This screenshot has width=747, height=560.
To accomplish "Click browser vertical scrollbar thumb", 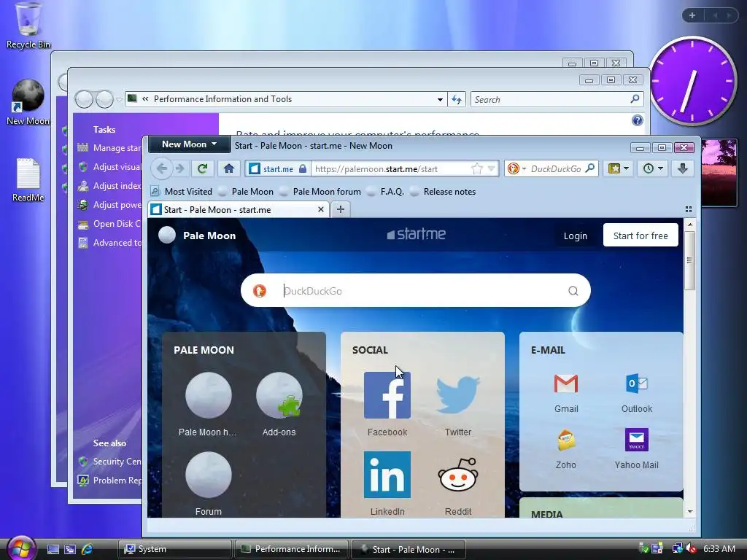I will (690, 260).
